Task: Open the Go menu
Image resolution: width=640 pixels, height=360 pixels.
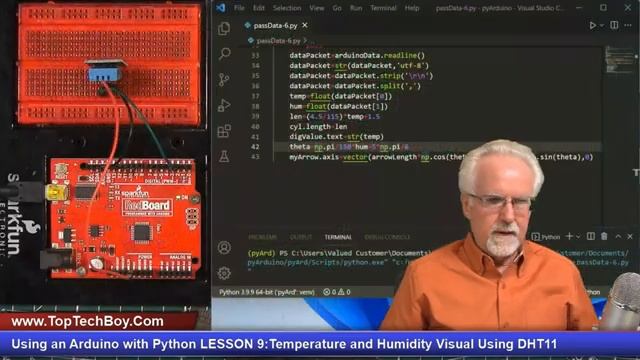Action: click(x=337, y=8)
